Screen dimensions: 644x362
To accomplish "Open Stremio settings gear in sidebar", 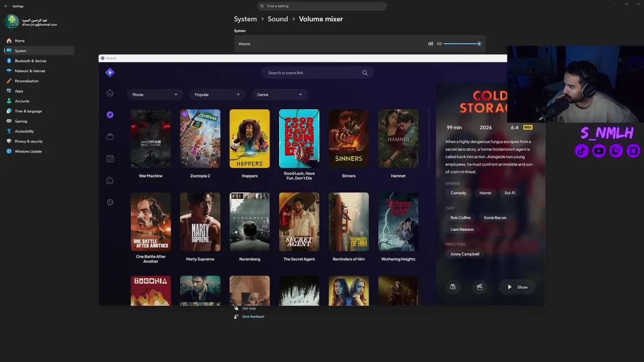I will [110, 202].
